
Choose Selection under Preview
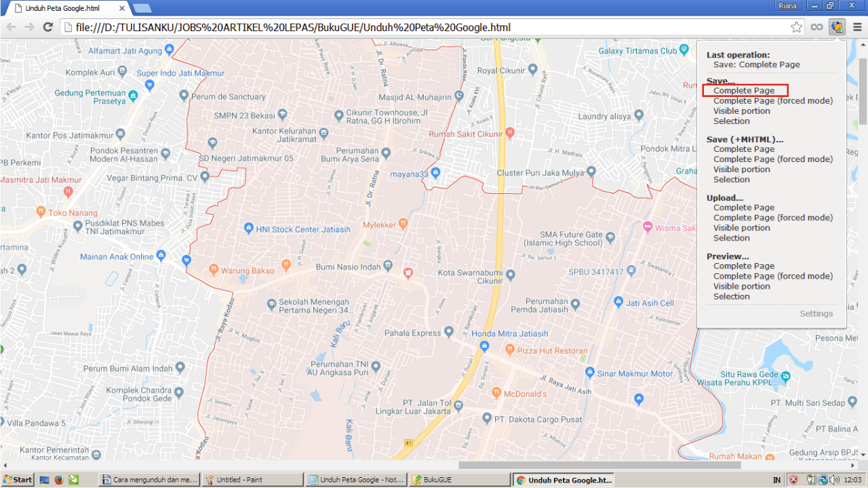[x=732, y=297]
